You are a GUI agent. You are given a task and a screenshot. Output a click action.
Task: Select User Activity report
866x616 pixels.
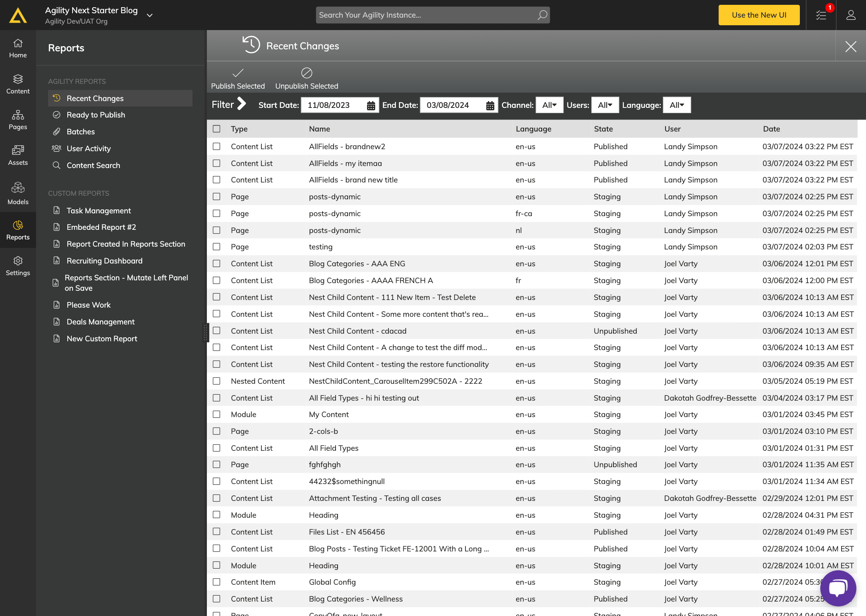(89, 149)
